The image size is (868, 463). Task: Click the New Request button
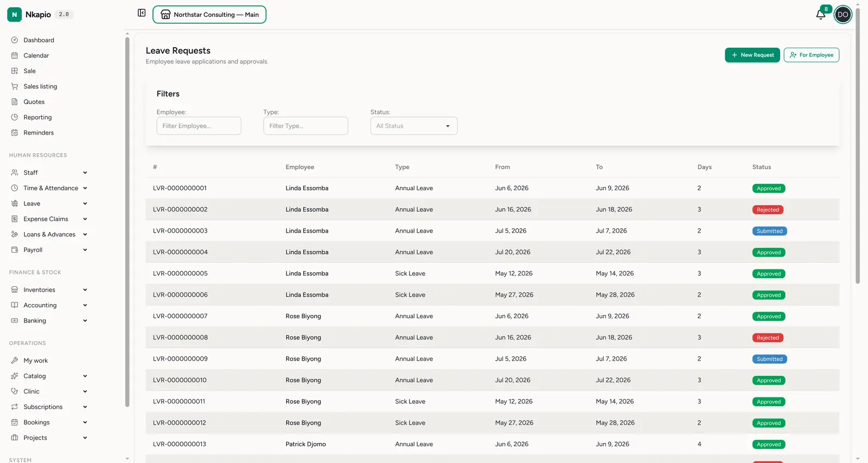(752, 55)
